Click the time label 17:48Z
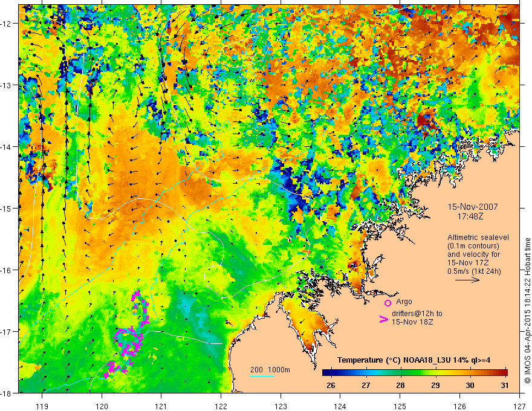532x411 pixels. (x=470, y=216)
